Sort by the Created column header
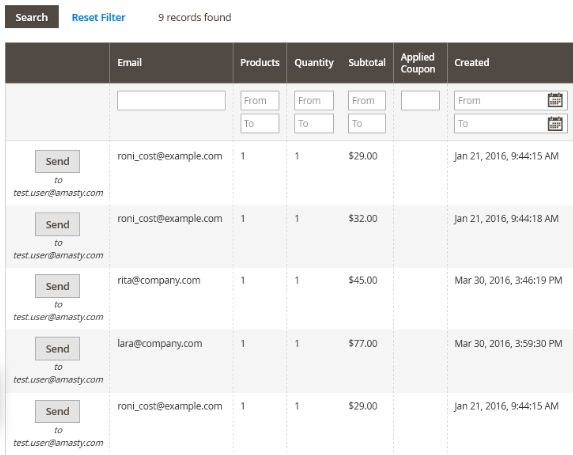Viewport: 573px width, 455px height. coord(472,62)
